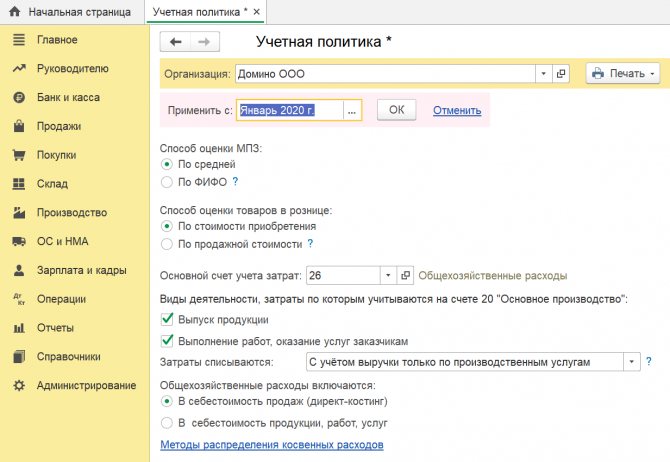Close the Учетная политика tab
670x462 pixels.
(x=257, y=12)
